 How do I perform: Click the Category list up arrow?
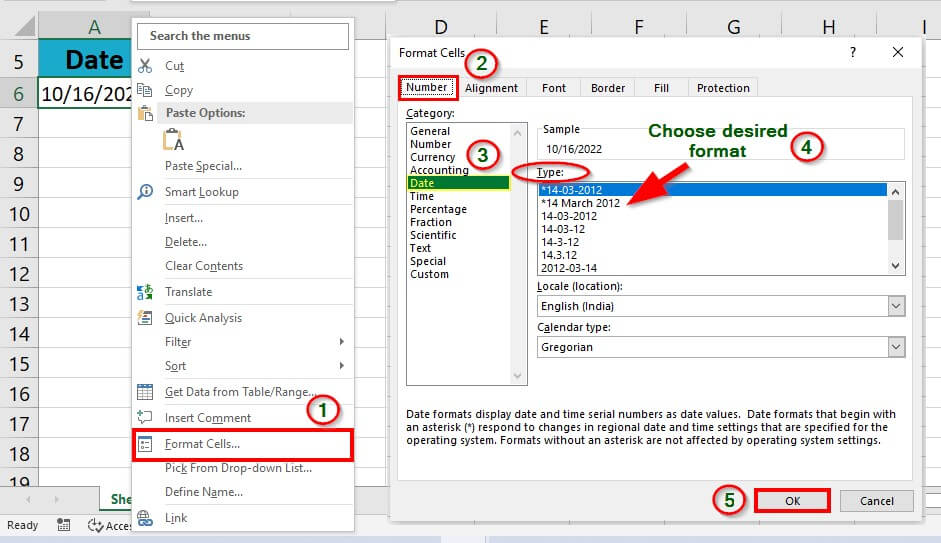point(518,133)
